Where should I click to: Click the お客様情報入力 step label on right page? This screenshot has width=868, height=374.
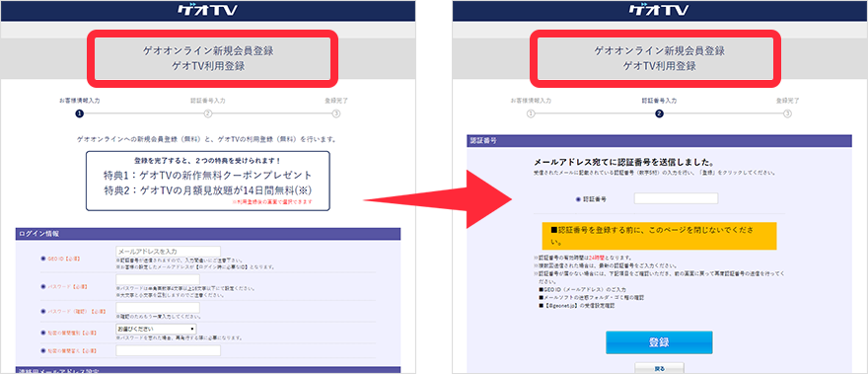point(531,101)
